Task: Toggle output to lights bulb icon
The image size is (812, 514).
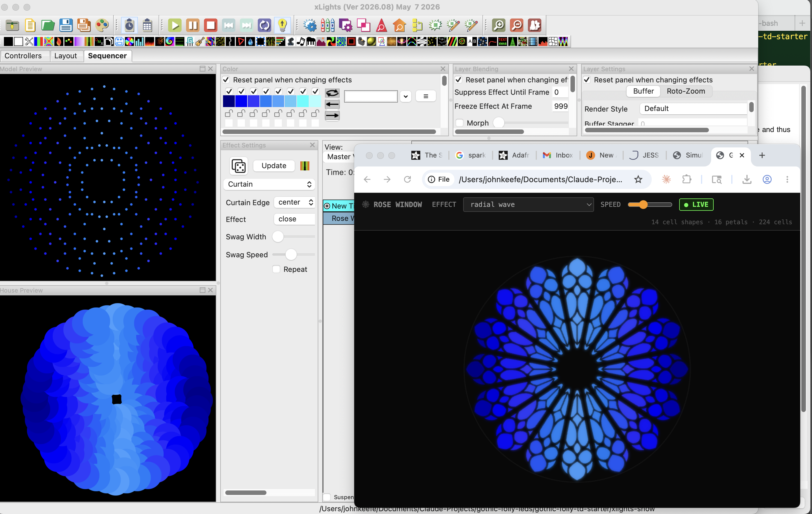Action: click(282, 25)
